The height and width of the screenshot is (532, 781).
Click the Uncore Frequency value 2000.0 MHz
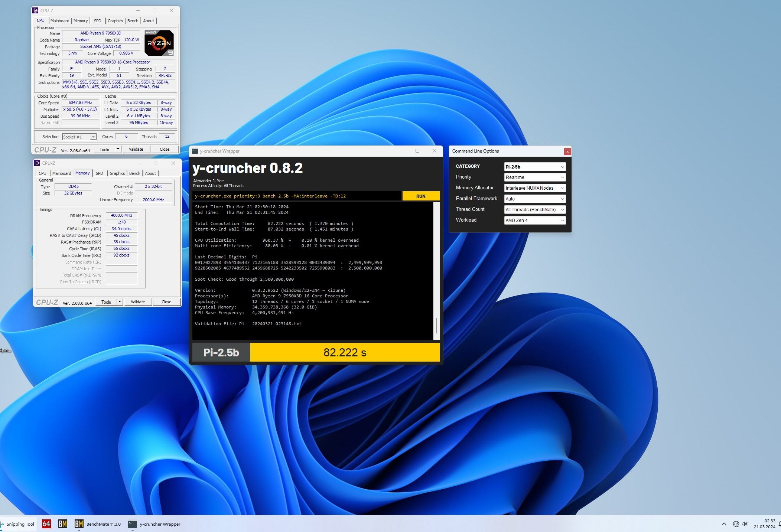click(x=153, y=200)
